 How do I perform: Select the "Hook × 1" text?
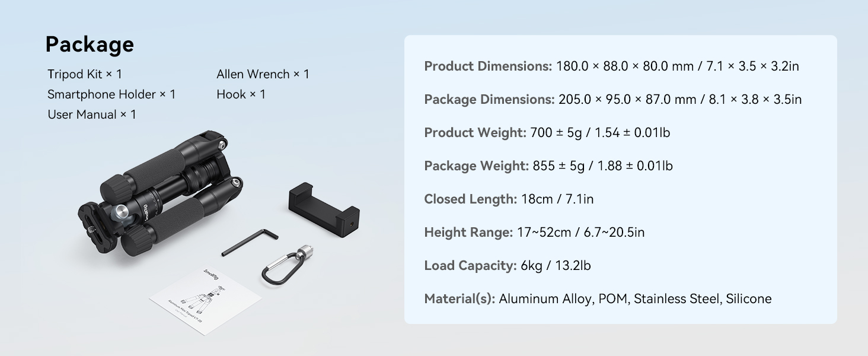tap(241, 94)
